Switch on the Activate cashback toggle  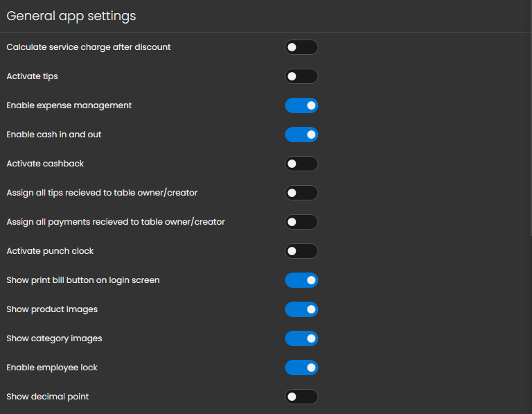301,164
